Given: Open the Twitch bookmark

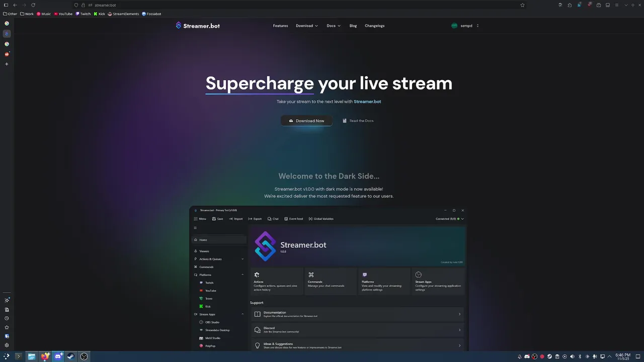Looking at the screenshot, I should pyautogui.click(x=83, y=14).
